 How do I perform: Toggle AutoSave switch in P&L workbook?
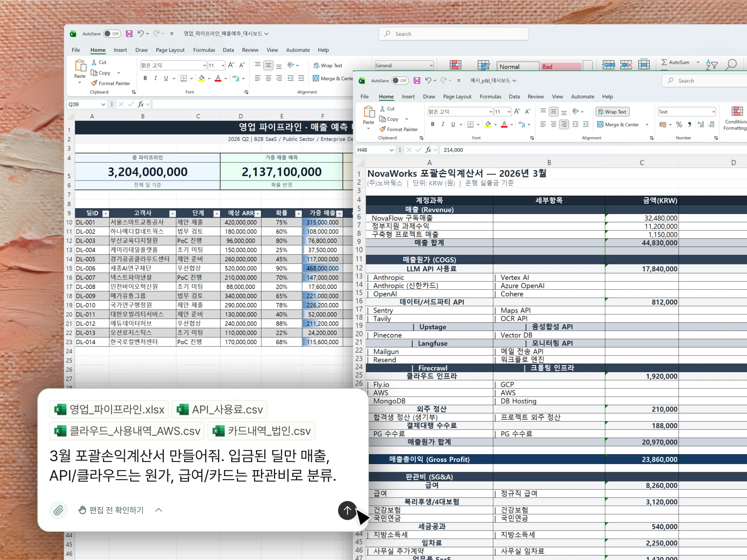(x=400, y=80)
